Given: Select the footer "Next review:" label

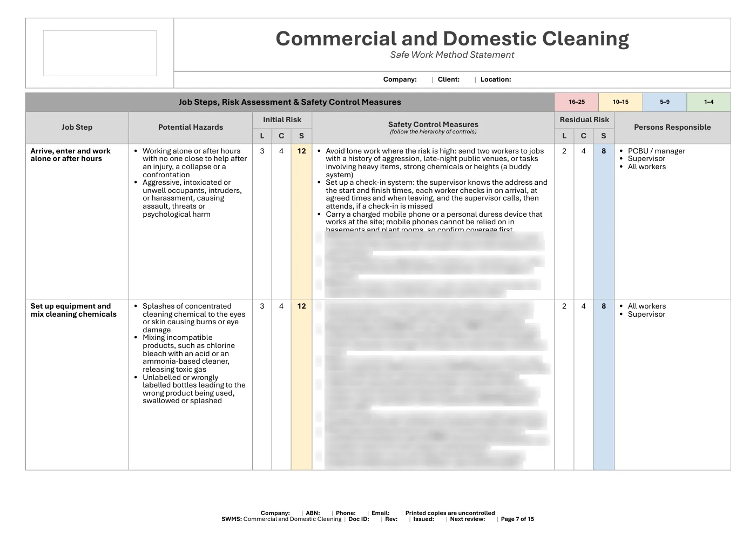Looking at the screenshot, I should [x=468, y=519].
